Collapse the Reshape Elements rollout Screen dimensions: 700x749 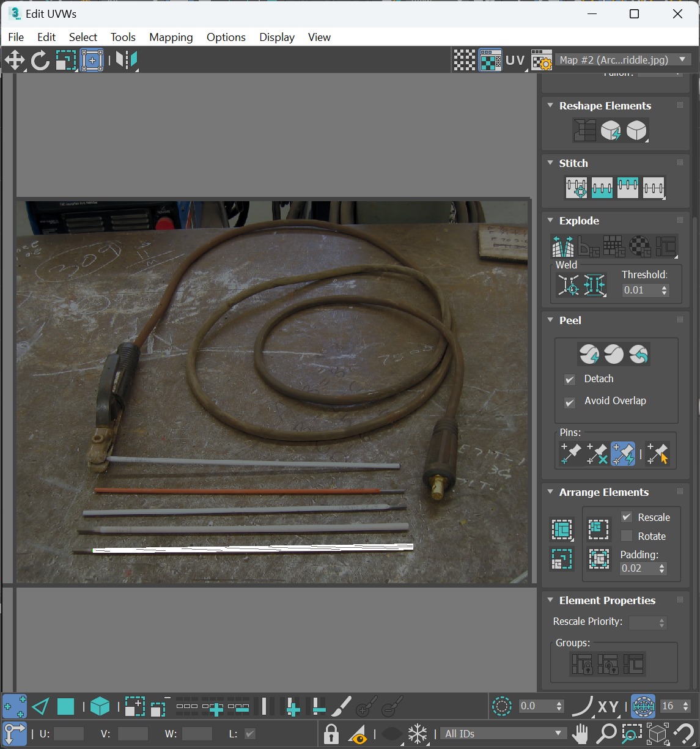pos(550,106)
